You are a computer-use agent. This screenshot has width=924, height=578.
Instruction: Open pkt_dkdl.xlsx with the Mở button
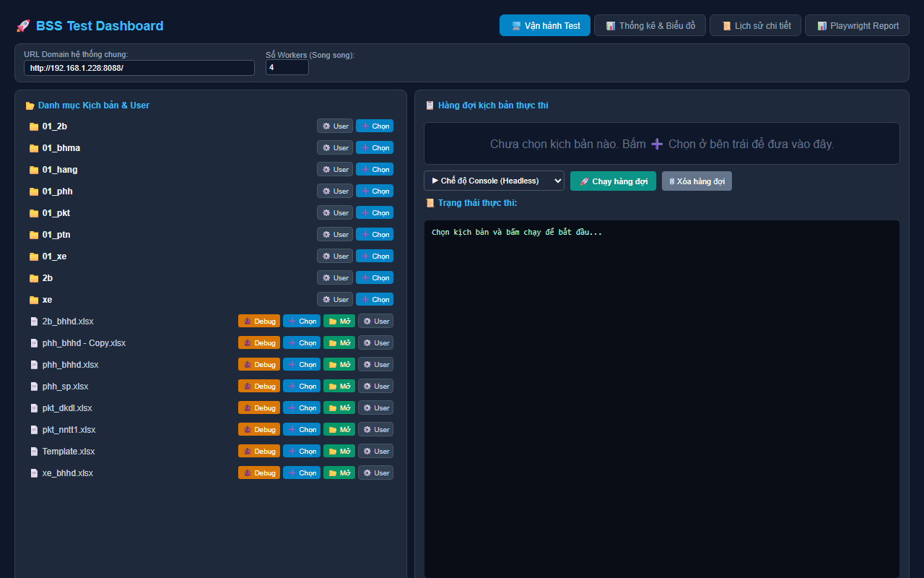[x=339, y=407]
